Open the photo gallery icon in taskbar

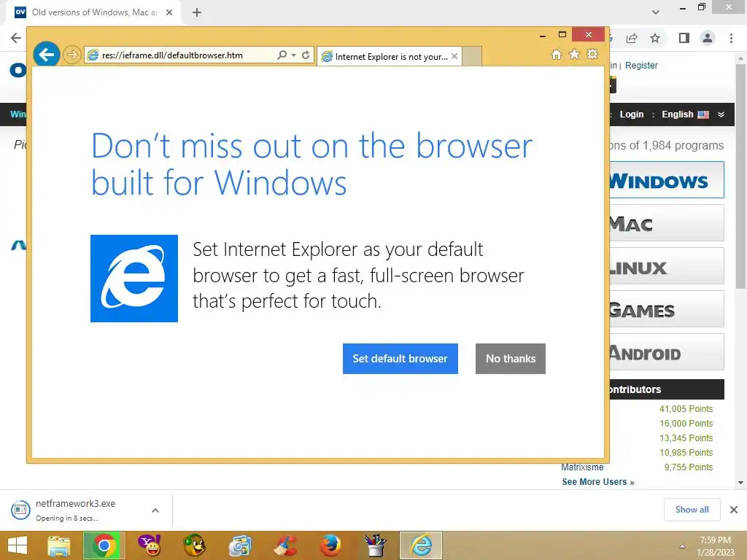tap(239, 545)
